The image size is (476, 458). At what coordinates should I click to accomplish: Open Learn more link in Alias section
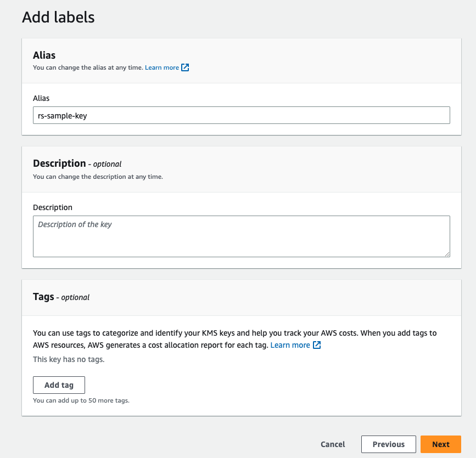(162, 67)
